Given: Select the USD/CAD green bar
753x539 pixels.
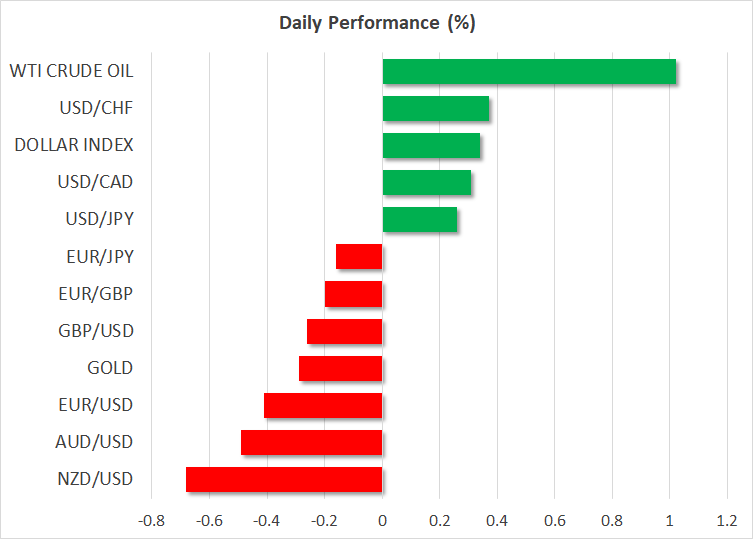Looking at the screenshot, I should coord(427,183).
